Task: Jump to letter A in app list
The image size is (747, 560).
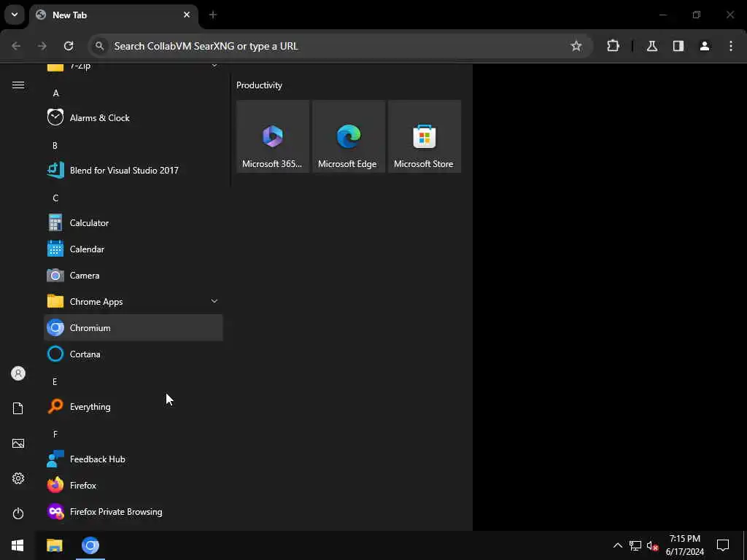Action: pyautogui.click(x=55, y=93)
